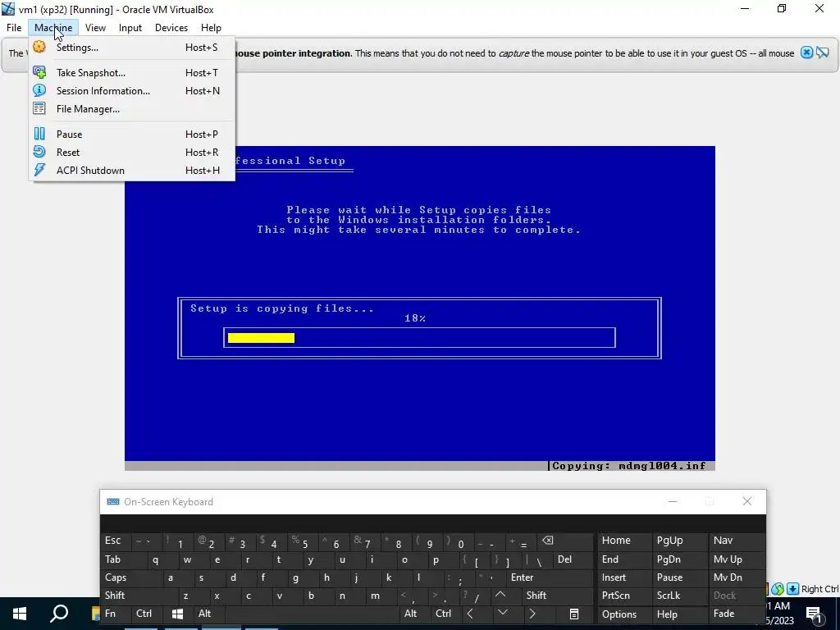
Task: Open the Windows Start menu
Action: coord(20,614)
